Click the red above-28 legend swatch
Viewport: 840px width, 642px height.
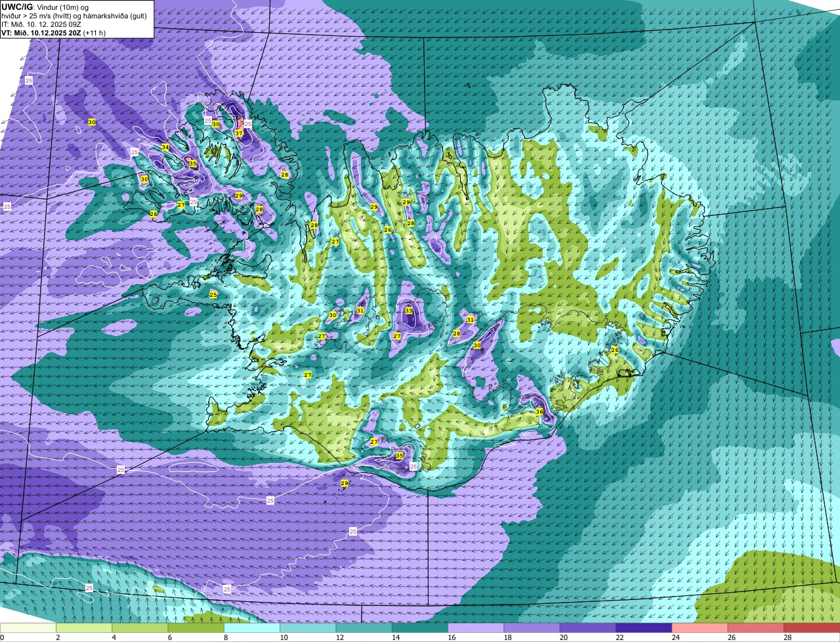tap(812, 628)
